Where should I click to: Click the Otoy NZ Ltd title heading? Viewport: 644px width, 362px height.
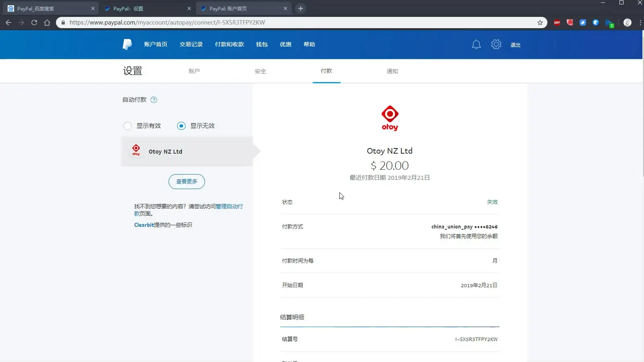click(390, 151)
